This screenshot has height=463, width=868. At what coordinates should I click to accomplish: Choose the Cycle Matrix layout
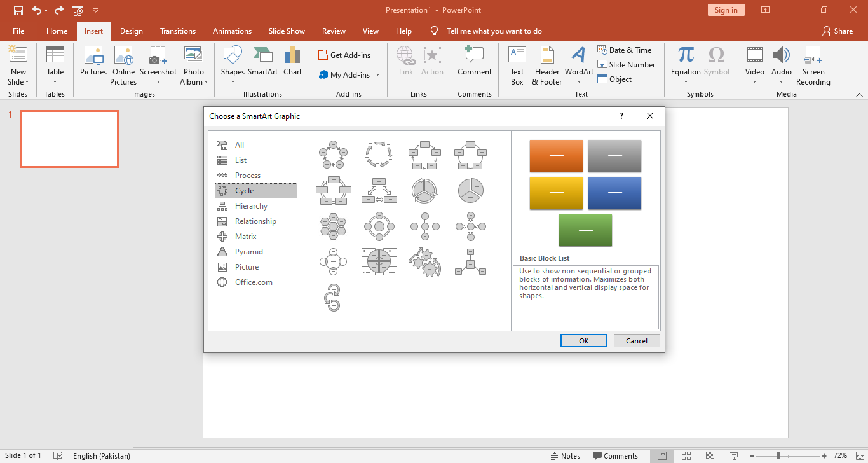(x=379, y=261)
